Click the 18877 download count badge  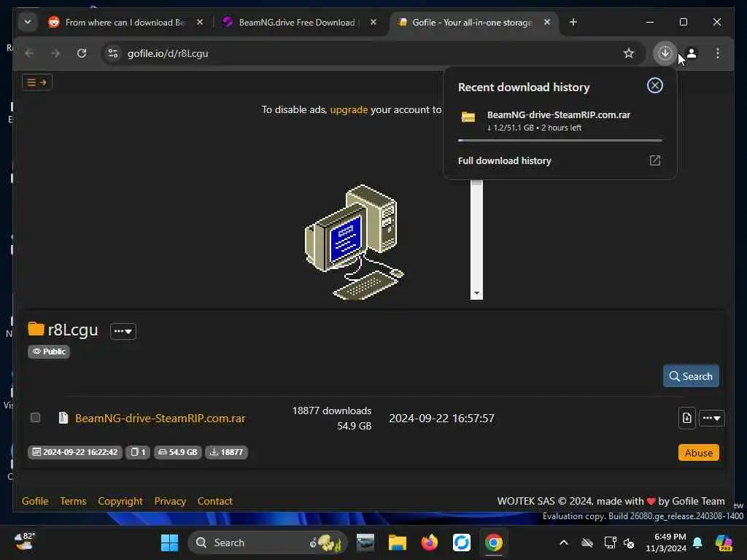click(x=226, y=452)
